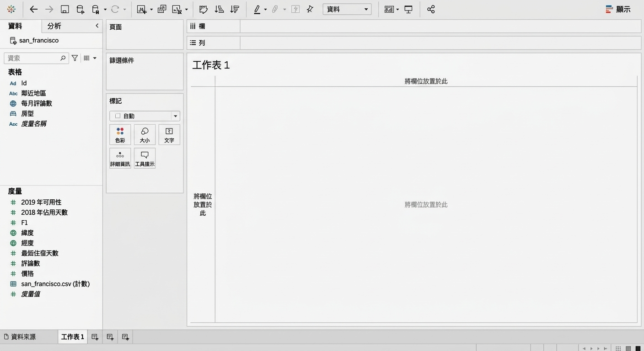This screenshot has height=351, width=644.
Task: Open presentation mode
Action: pyautogui.click(x=408, y=9)
